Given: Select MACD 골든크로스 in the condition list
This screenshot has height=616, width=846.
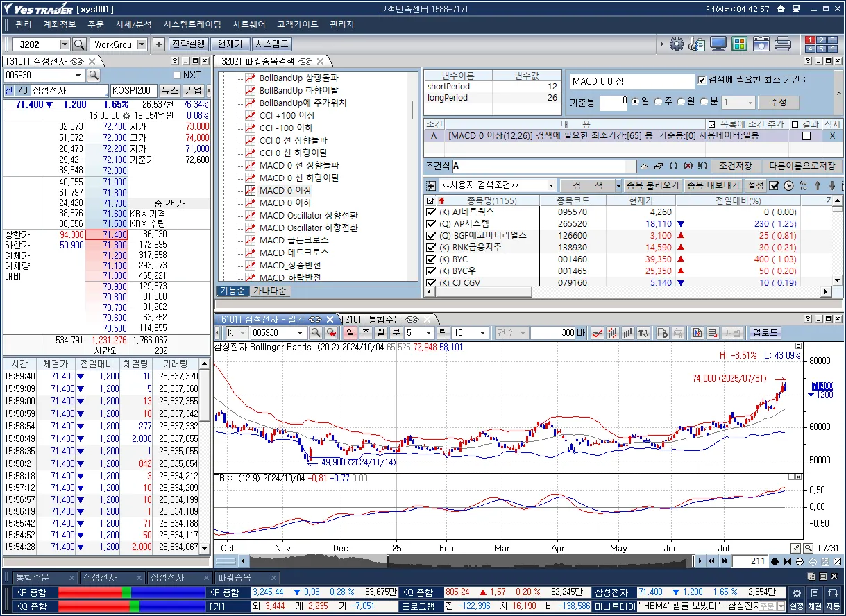Looking at the screenshot, I should (294, 240).
